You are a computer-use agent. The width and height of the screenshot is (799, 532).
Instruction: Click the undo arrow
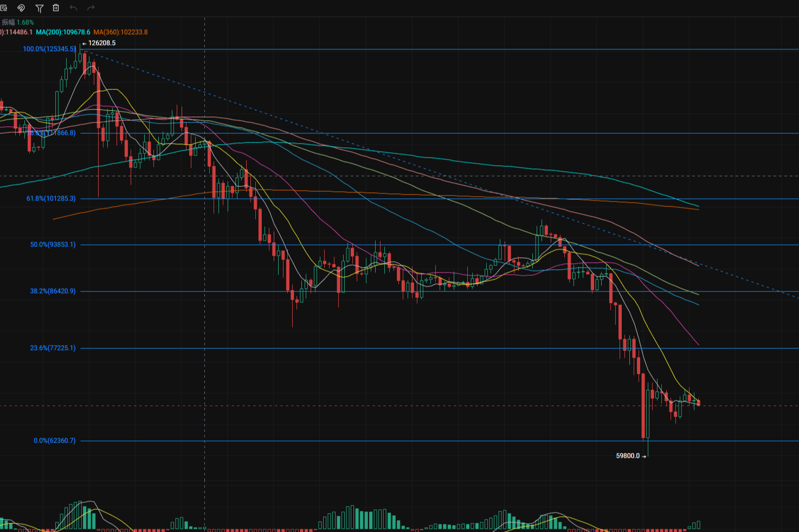tap(74, 8)
